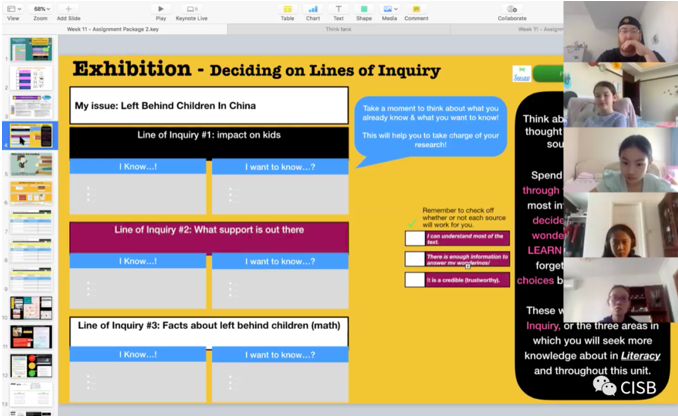
Task: Open the Collaborate toolbar button
Action: (x=512, y=9)
